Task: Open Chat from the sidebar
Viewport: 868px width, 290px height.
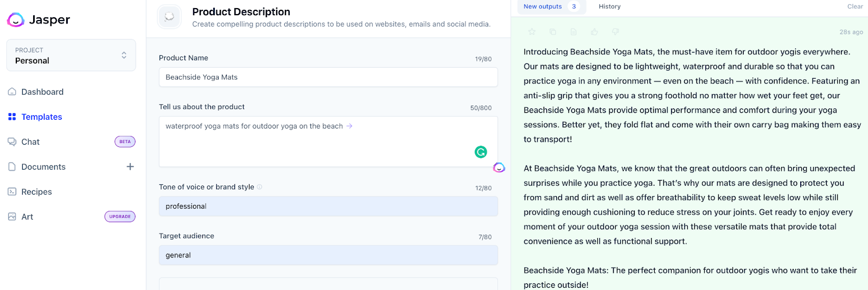Action: 30,141
